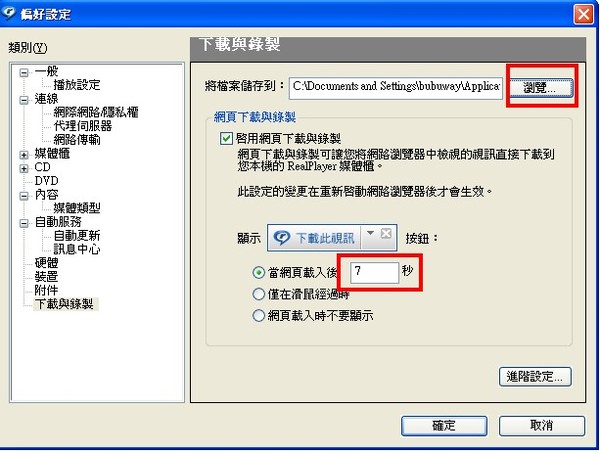Click the save-path field showing C:\Documents
This screenshot has width=600, height=453.
click(396, 88)
